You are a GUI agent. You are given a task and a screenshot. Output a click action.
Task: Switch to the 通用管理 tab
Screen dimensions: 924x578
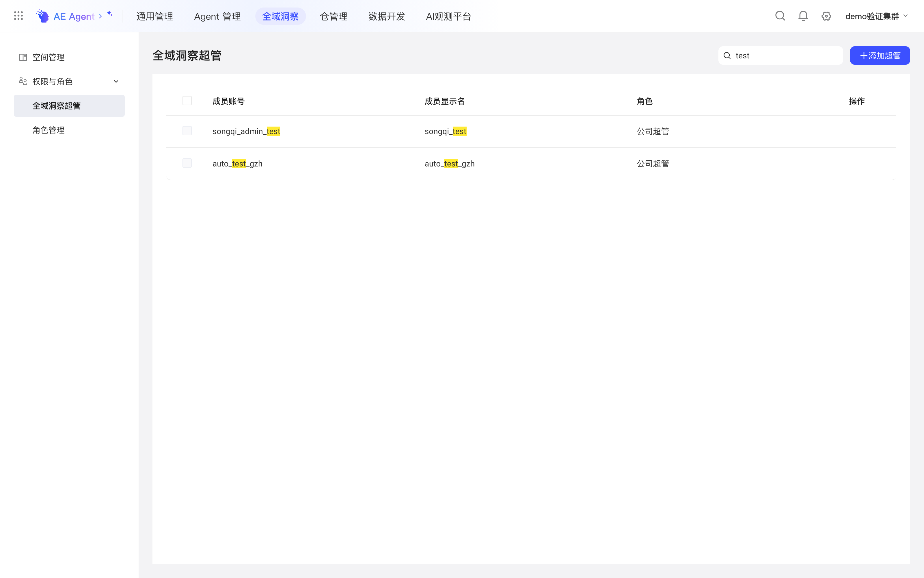(x=155, y=16)
